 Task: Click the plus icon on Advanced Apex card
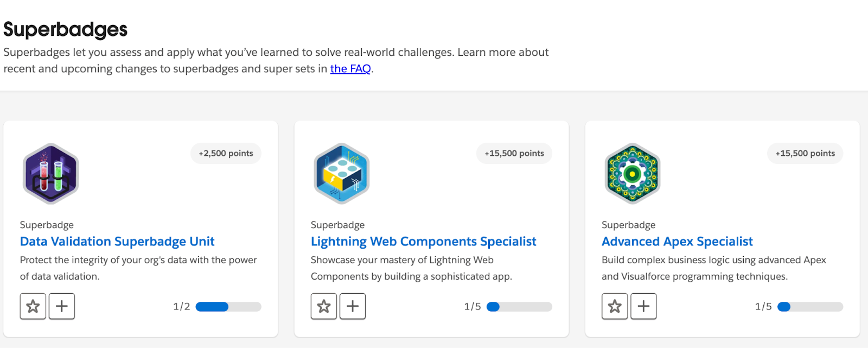tap(643, 306)
